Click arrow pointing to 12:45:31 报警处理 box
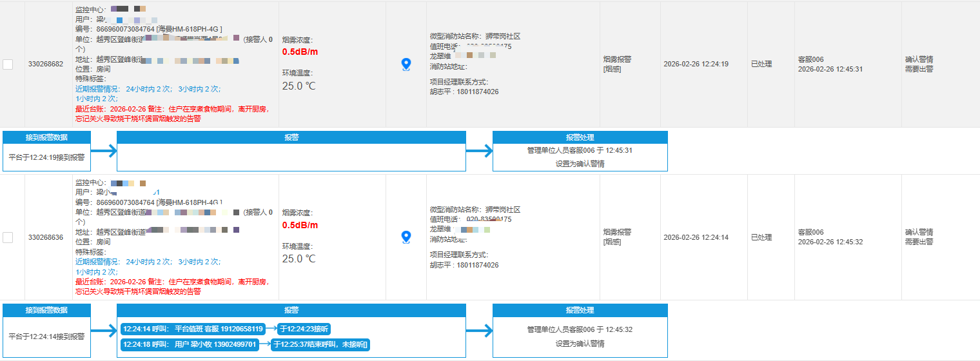 (479, 151)
